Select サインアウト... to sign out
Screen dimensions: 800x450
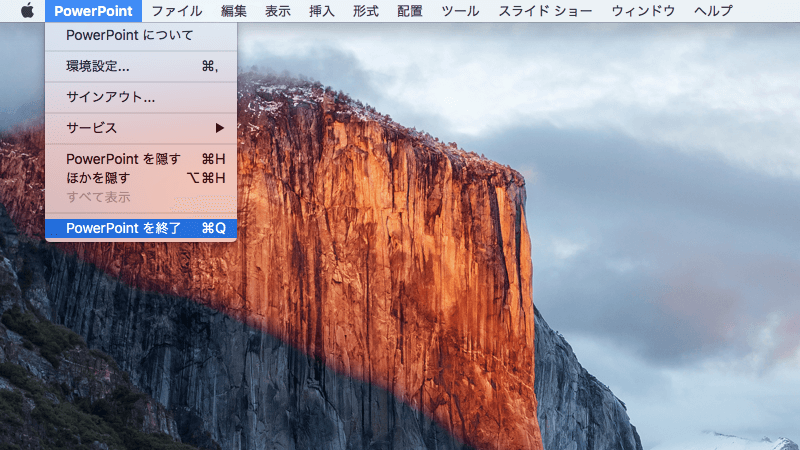click(x=141, y=97)
